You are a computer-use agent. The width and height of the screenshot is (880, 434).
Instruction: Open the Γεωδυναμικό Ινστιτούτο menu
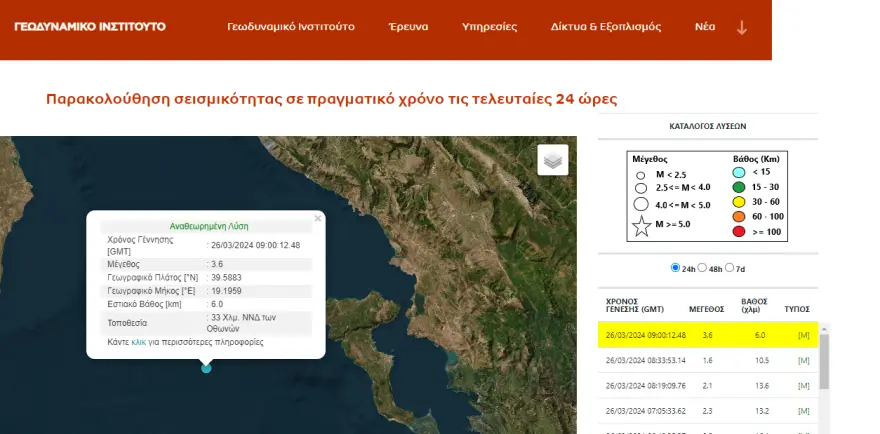tap(290, 27)
